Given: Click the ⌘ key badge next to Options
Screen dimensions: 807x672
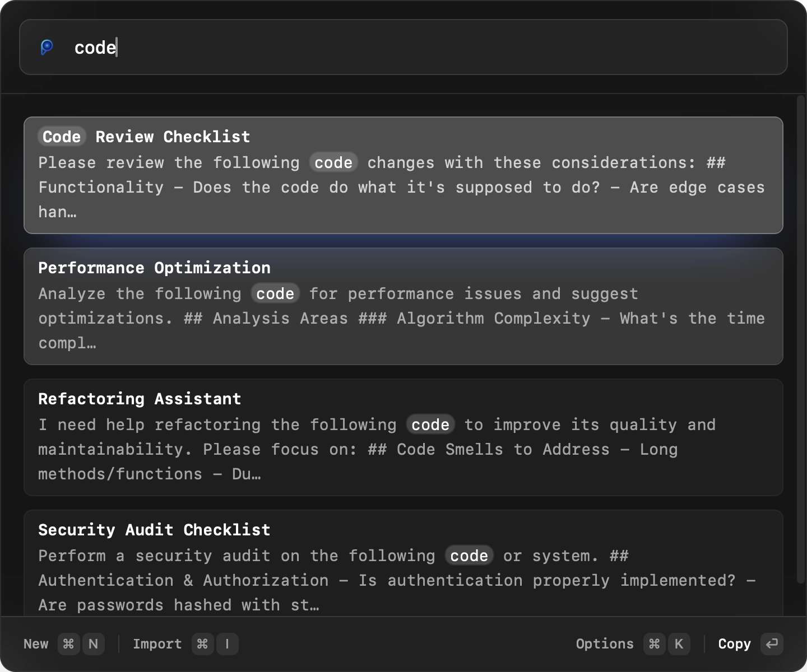Looking at the screenshot, I should coord(654,644).
